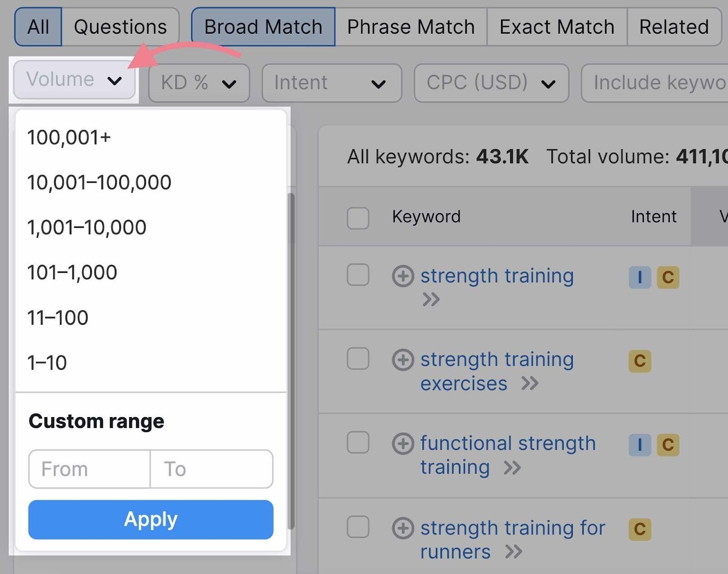
Task: Open the CPC (USD) dropdown
Action: click(x=491, y=83)
